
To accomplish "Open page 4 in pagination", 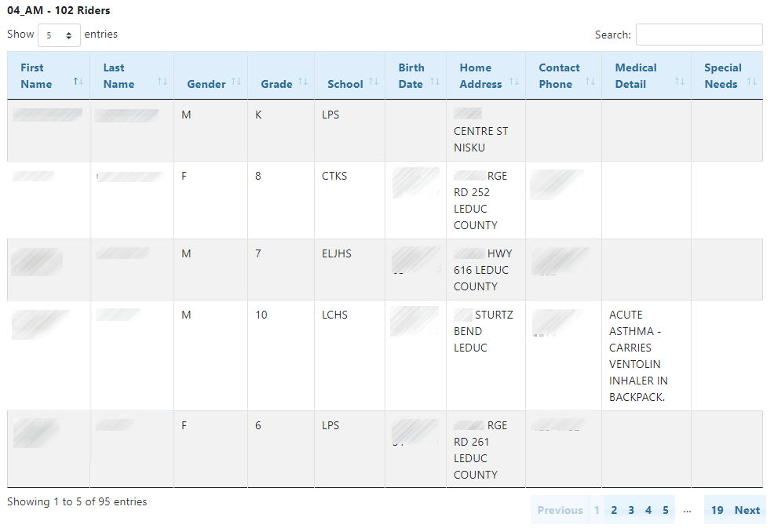I will click(648, 510).
